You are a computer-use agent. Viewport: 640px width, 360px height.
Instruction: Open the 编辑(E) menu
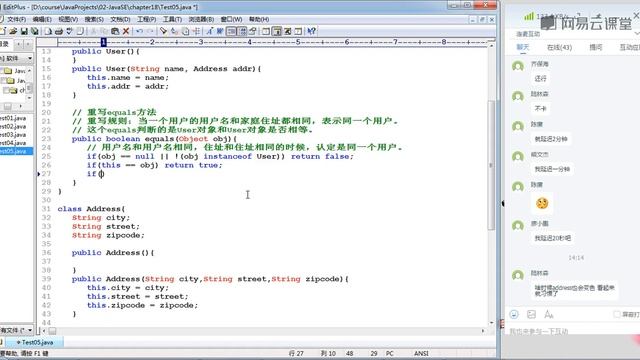click(x=42, y=19)
